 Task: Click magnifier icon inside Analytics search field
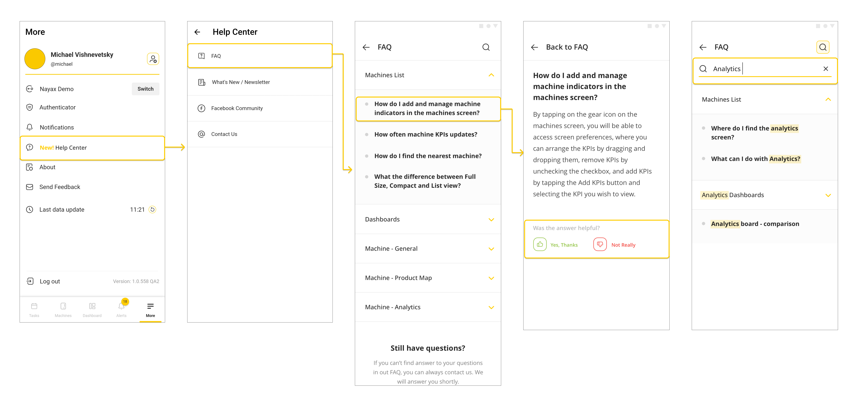pyautogui.click(x=703, y=69)
